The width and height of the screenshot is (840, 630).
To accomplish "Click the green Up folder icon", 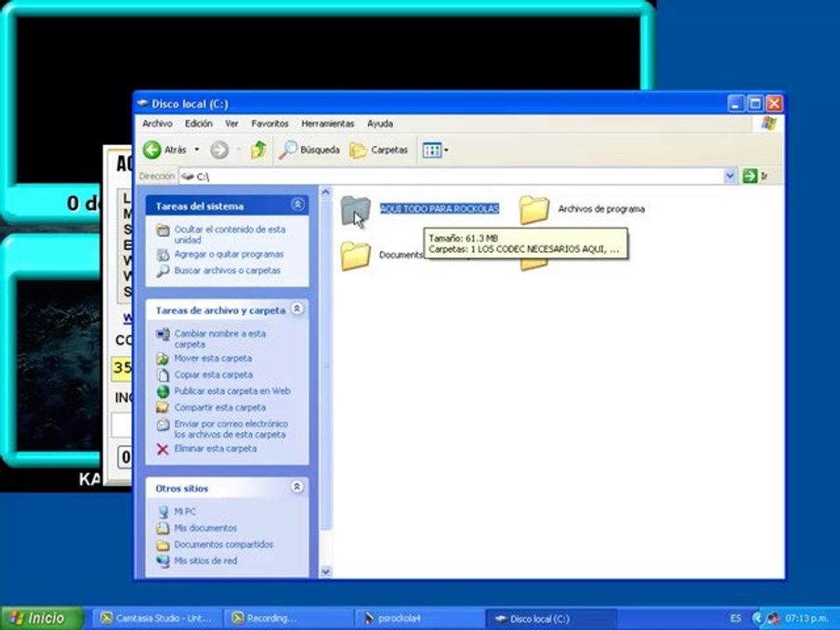I will 259,150.
